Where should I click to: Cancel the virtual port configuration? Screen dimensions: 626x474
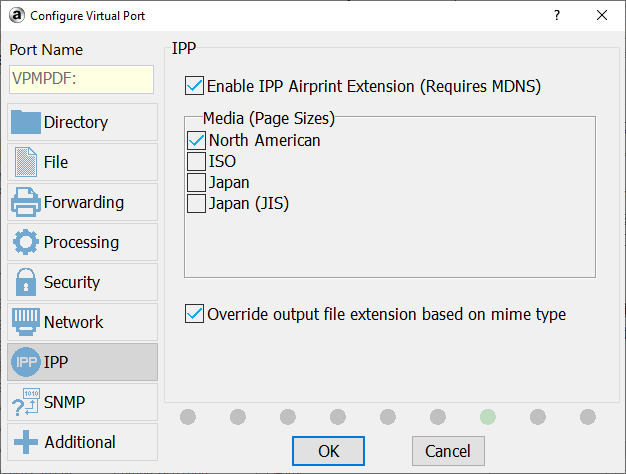pos(448,450)
